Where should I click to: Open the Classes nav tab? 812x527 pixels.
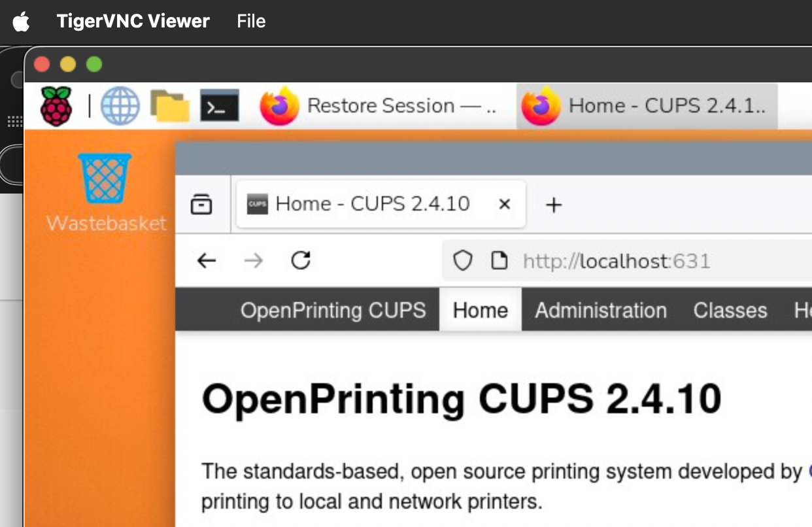(730, 310)
